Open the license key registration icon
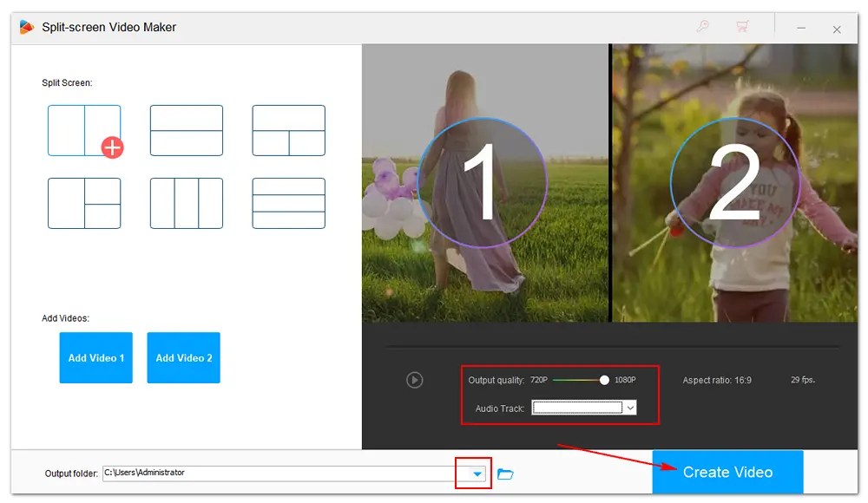Image resolution: width=868 pixels, height=503 pixels. point(701,27)
